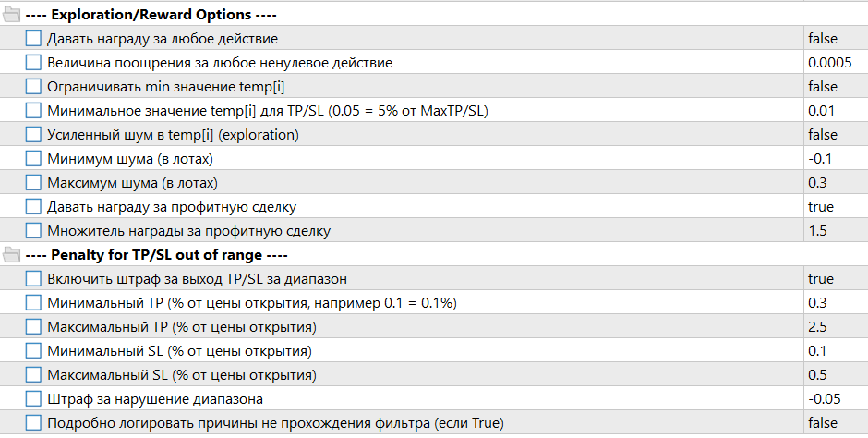This screenshot has width=868, height=438.
Task: Tick checkbox for Давать награду за любое действие
Action: [33, 38]
